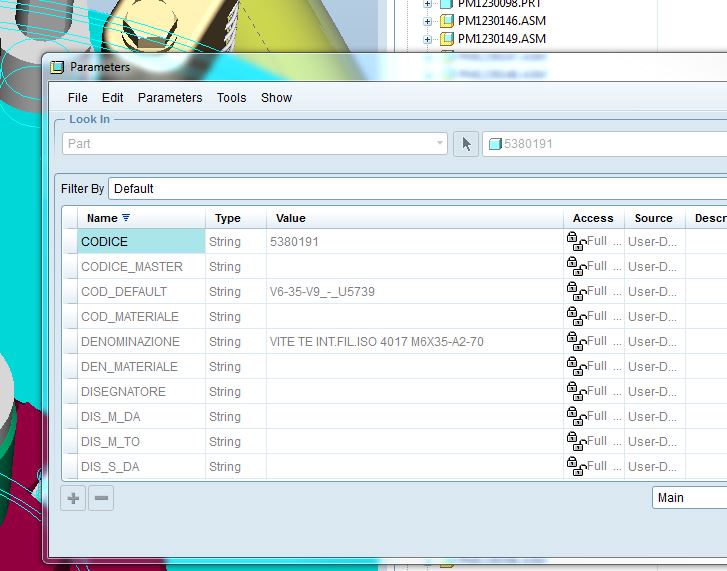This screenshot has width=727, height=571.
Task: Click the VITE TE INT.FIL.ISO 4017 value
Action: tap(415, 342)
